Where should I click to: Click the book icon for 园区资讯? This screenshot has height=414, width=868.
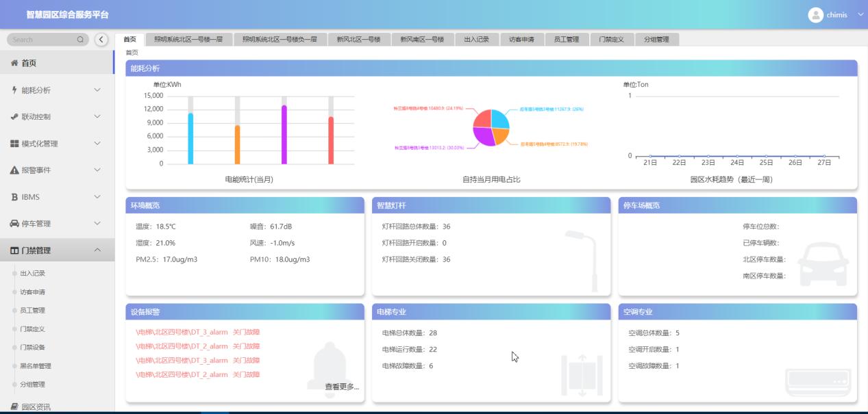tap(14, 407)
